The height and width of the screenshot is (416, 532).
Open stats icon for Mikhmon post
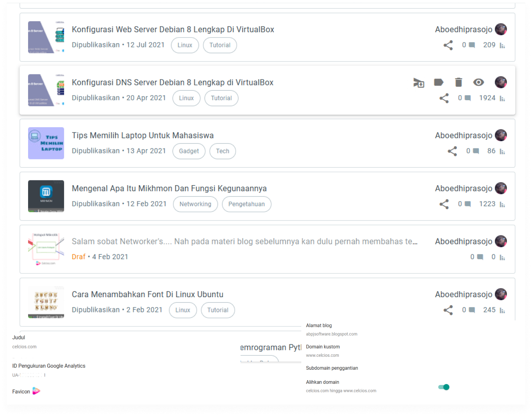pos(502,205)
